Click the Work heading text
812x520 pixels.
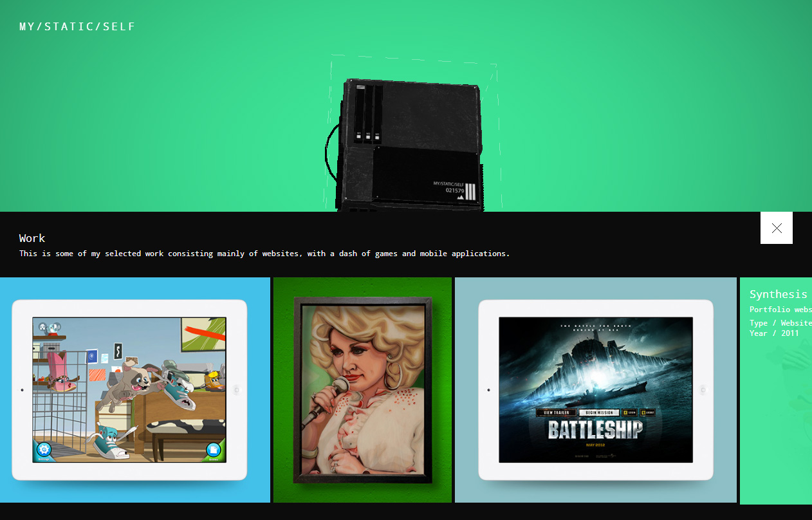32,238
